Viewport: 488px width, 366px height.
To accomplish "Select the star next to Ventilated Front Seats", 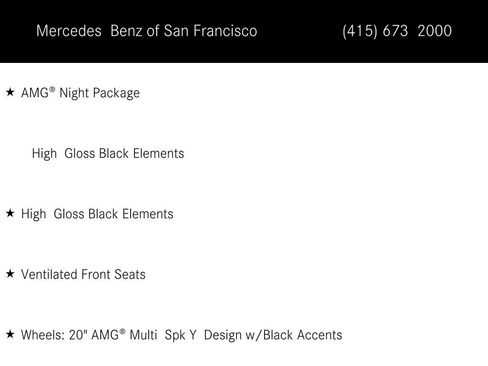I will click(x=10, y=273).
